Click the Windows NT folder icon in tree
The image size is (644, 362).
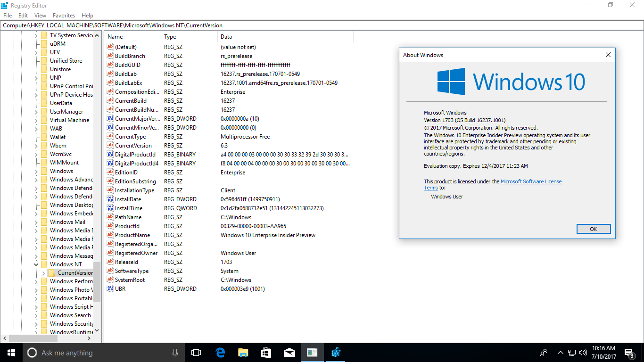point(44,264)
